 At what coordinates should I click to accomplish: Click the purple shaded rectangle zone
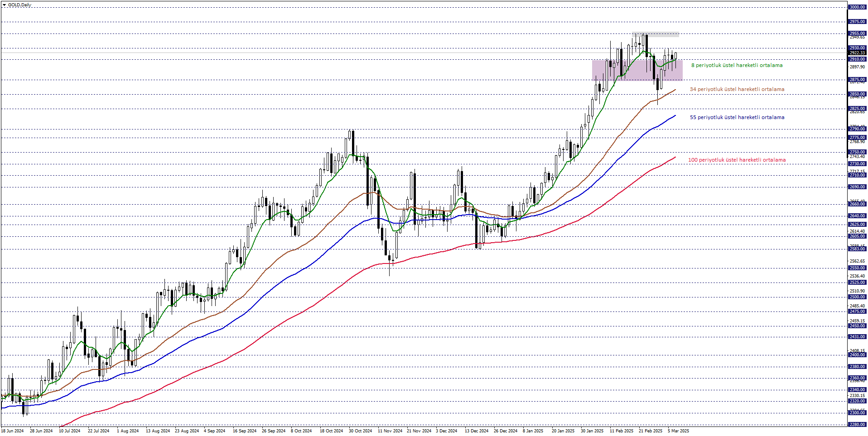637,70
